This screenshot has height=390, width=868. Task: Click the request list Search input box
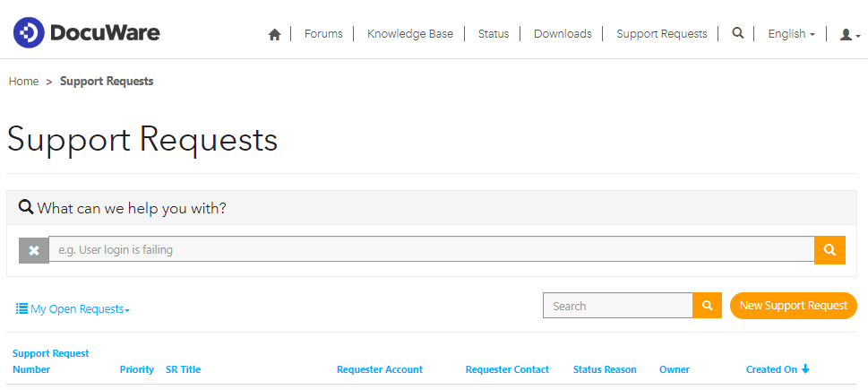click(x=617, y=306)
